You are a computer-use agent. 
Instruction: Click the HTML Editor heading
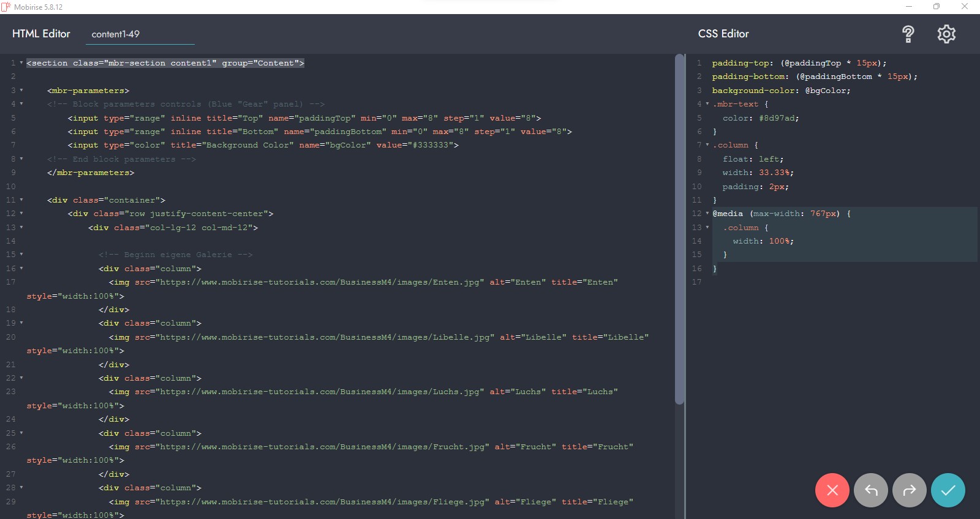(x=41, y=34)
